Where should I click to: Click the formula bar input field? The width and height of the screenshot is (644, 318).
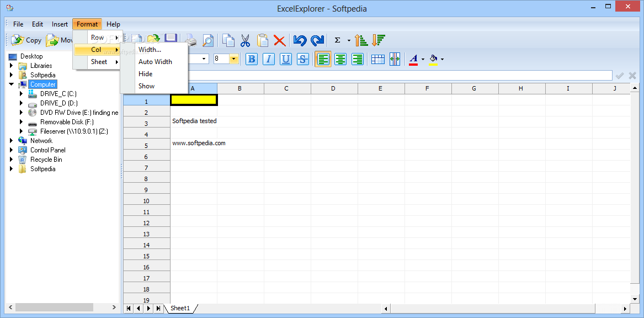coord(400,76)
